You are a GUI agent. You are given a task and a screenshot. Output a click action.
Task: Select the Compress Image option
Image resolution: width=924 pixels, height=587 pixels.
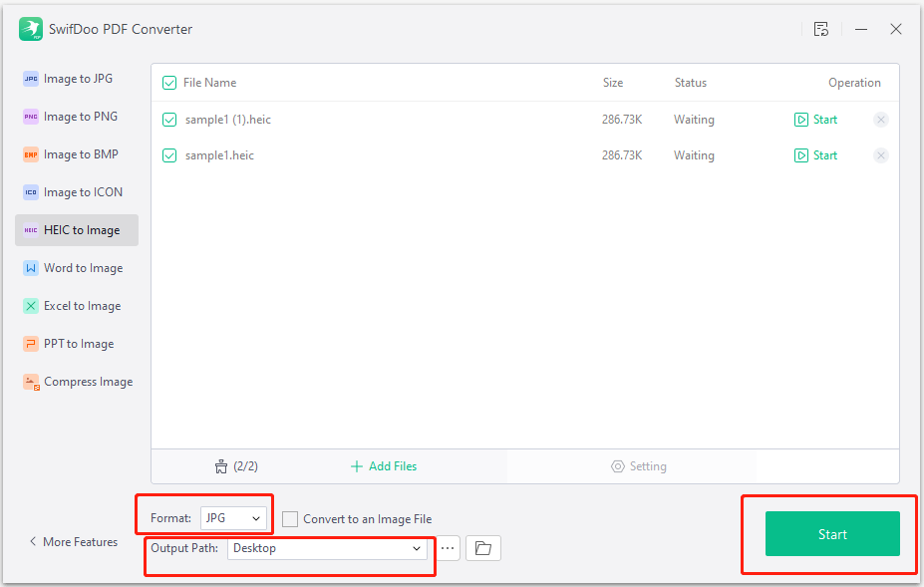(x=77, y=382)
